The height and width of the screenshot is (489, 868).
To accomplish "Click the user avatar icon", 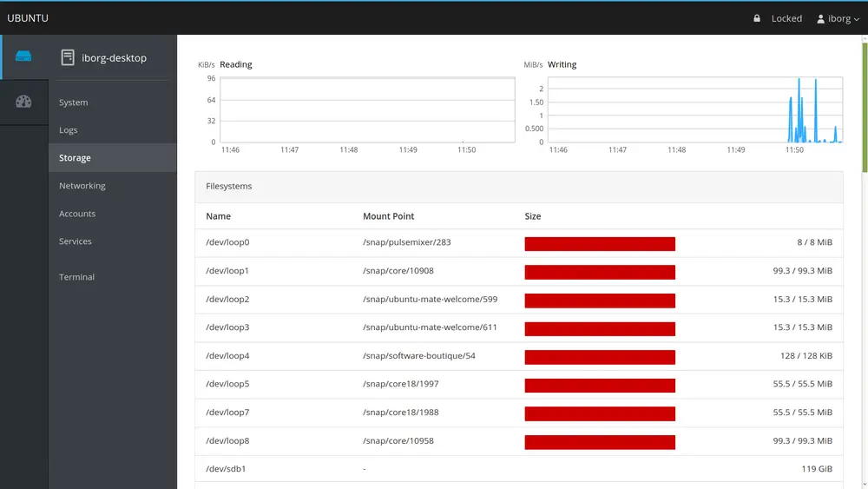I will pyautogui.click(x=820, y=18).
